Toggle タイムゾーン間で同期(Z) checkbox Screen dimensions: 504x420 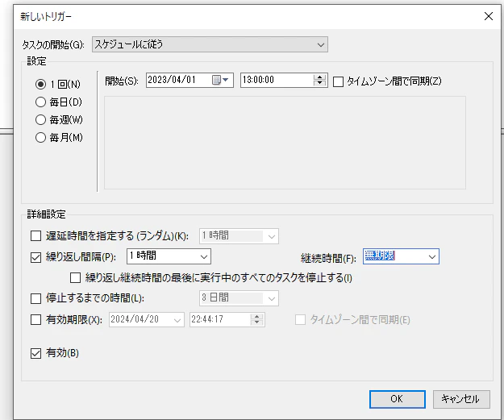click(x=338, y=81)
